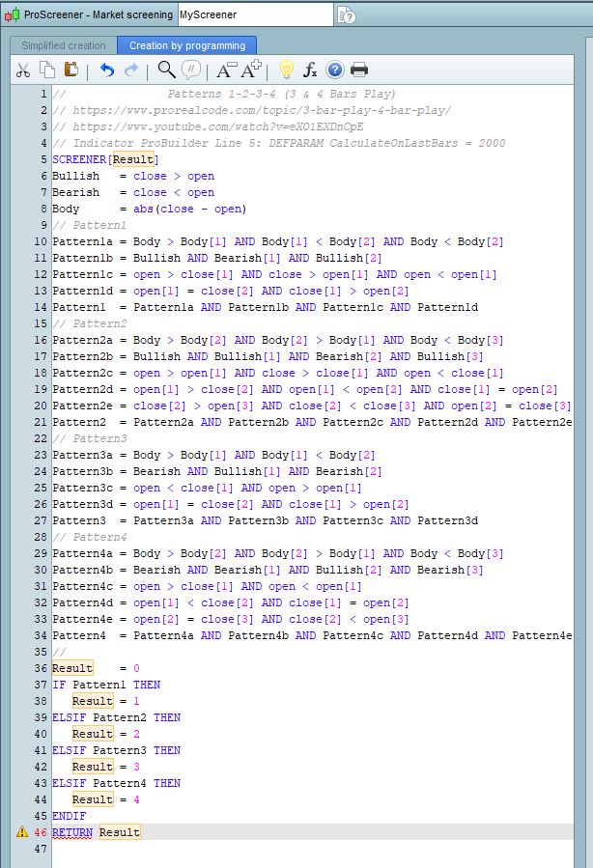Click '// Pattern2' comment on line 15

pos(89,323)
